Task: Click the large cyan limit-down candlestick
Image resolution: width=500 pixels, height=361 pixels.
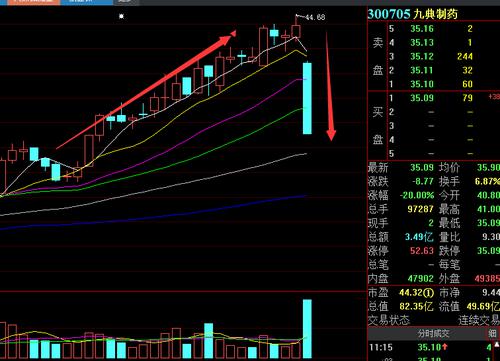Action: coord(307,98)
